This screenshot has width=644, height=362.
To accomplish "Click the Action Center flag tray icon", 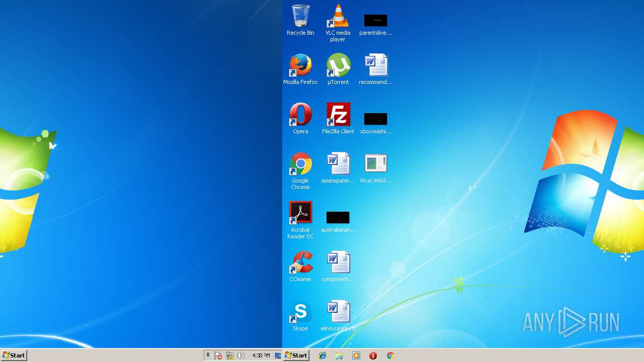I will pos(218,355).
